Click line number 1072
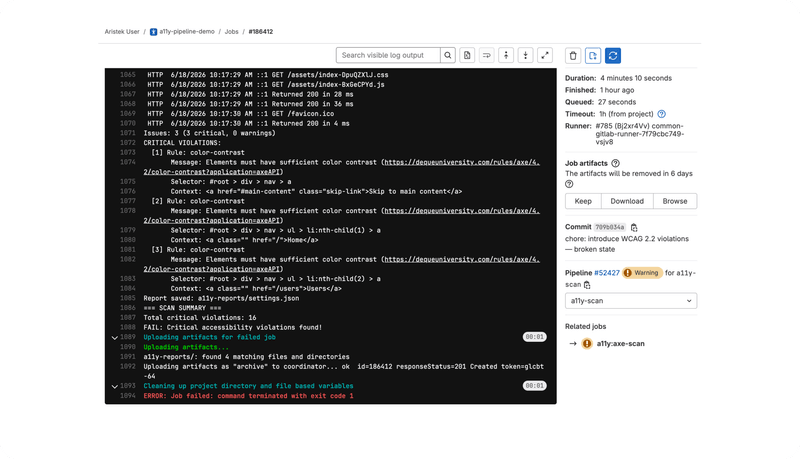Viewport: 800px width, 459px height. point(128,143)
